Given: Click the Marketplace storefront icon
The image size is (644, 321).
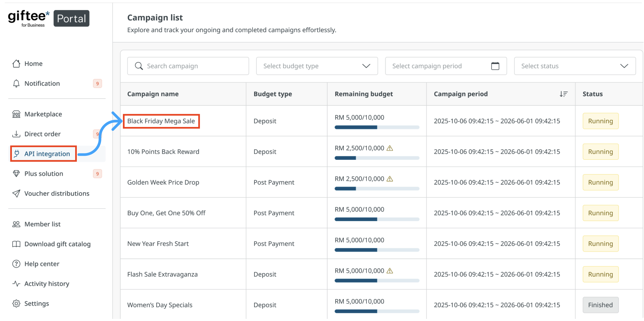Looking at the screenshot, I should point(16,114).
